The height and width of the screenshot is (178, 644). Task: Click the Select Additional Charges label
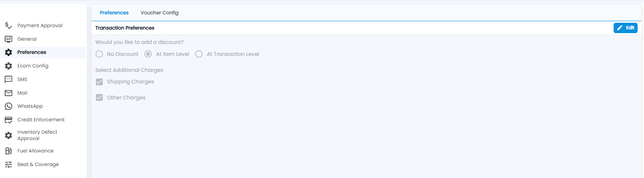(129, 70)
